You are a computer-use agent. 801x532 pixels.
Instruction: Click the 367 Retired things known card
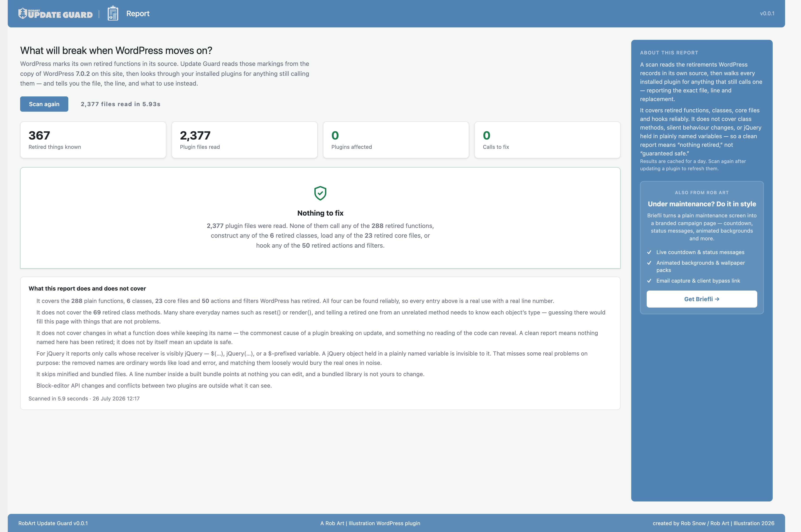click(x=93, y=140)
